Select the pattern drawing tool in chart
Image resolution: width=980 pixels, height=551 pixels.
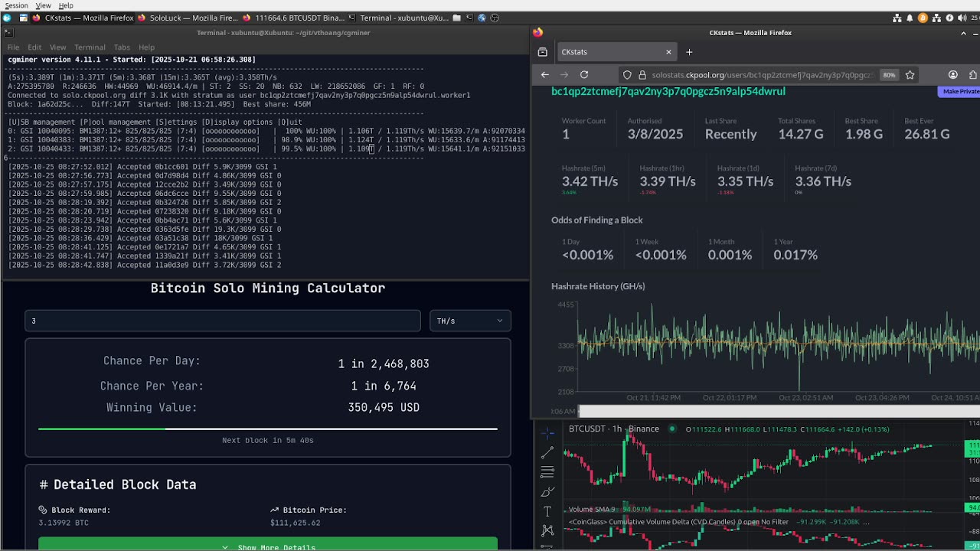click(547, 530)
